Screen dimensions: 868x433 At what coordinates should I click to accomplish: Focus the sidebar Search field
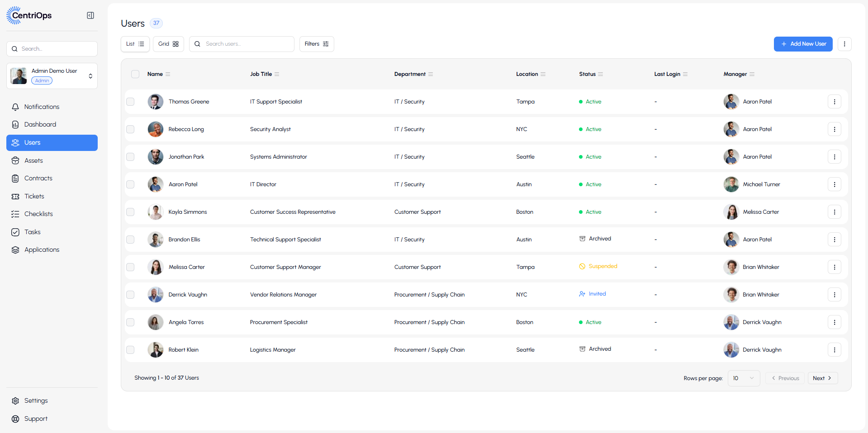(52, 49)
